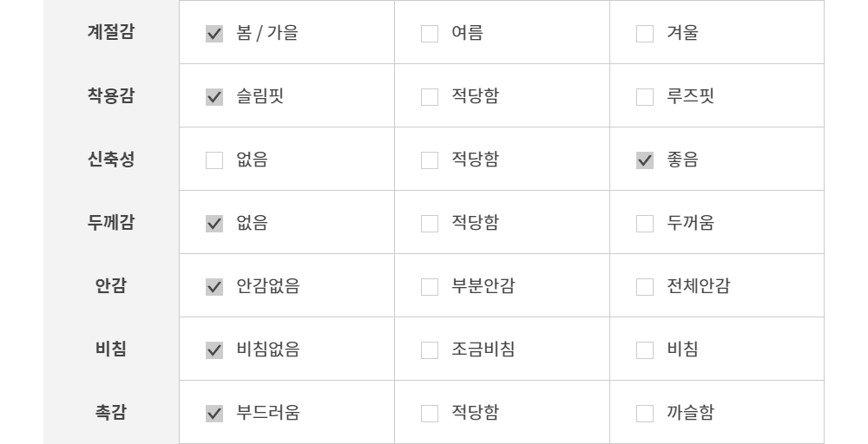This screenshot has height=444, width=868.
Task: Uncheck the 안감없음 lining checkbox
Action: (x=214, y=288)
